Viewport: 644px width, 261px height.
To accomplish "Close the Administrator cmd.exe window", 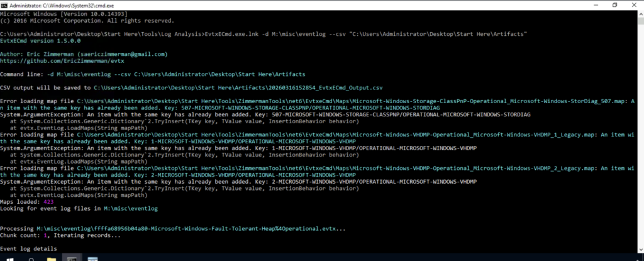I will pyautogui.click(x=633, y=5).
